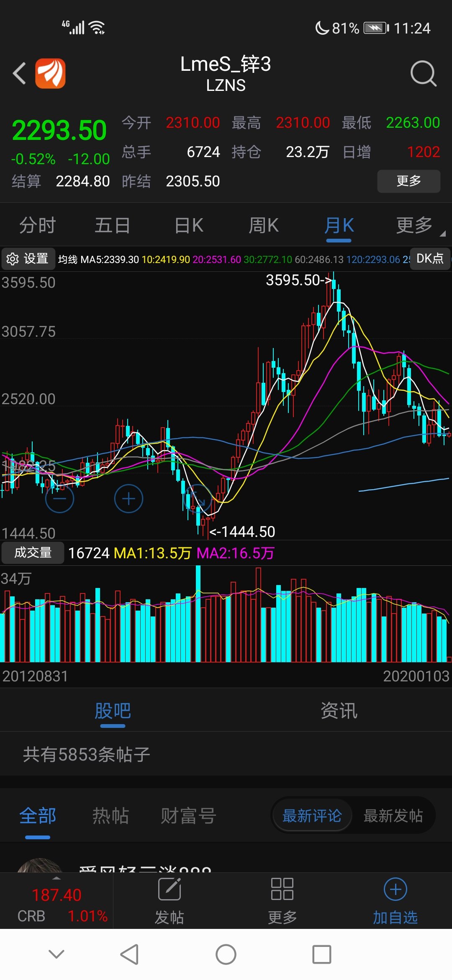
Task: Switch to 日K chart tab
Action: [x=189, y=226]
